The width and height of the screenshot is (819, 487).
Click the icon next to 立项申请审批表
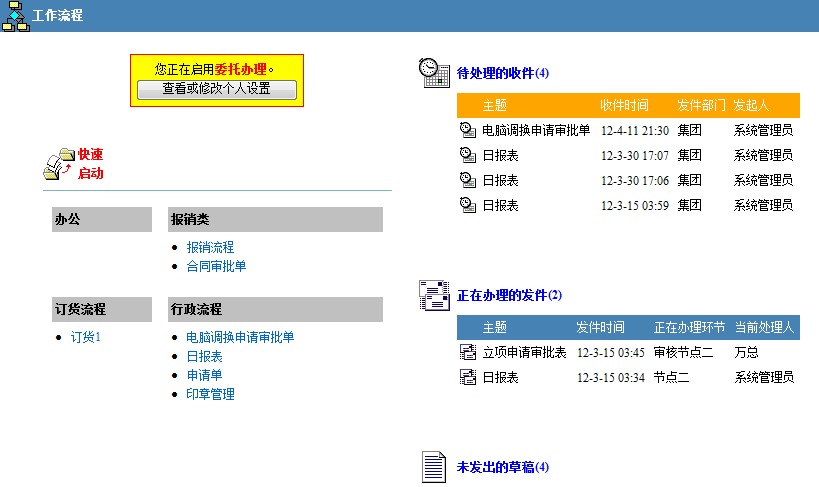[467, 352]
